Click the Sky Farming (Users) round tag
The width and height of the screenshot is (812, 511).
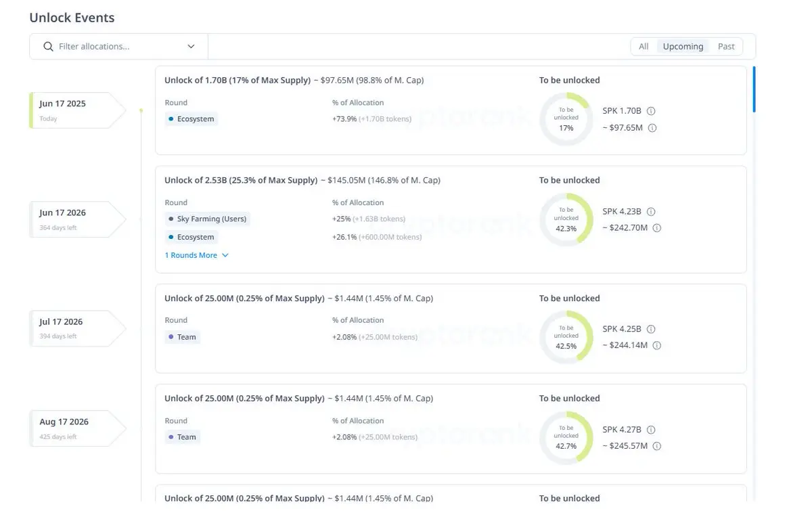click(x=208, y=219)
